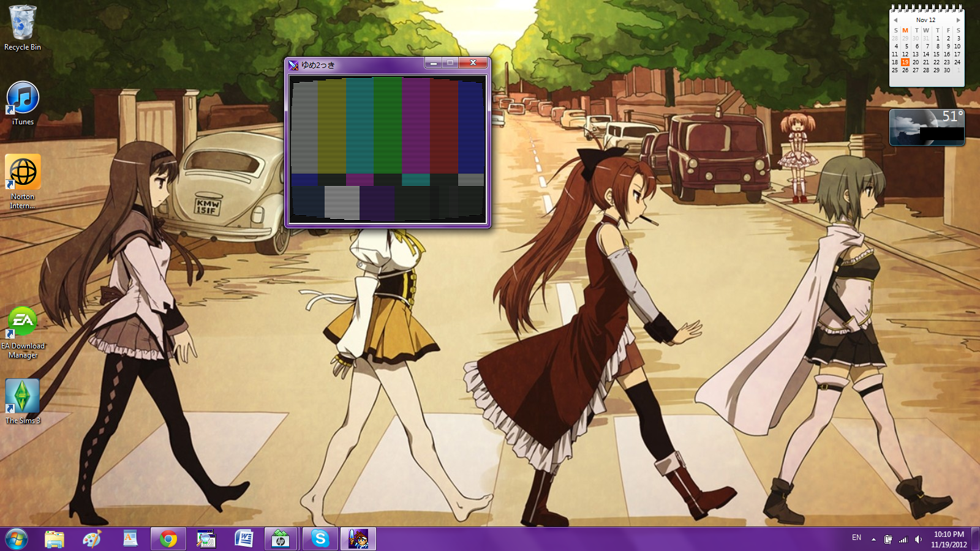Close the ゆめ2っき game window
Viewport: 980px width, 551px height.
(x=473, y=63)
